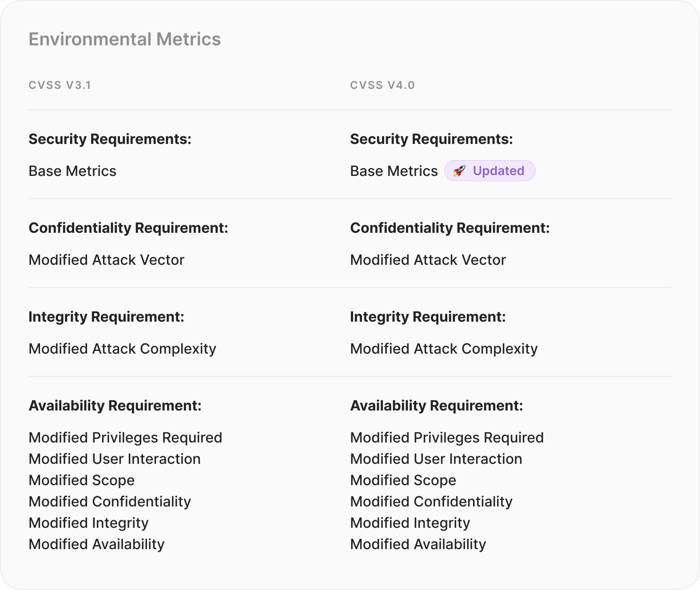Viewport: 700px width, 590px height.
Task: Click the v4.0 Availability Requirement heading
Action: (437, 406)
